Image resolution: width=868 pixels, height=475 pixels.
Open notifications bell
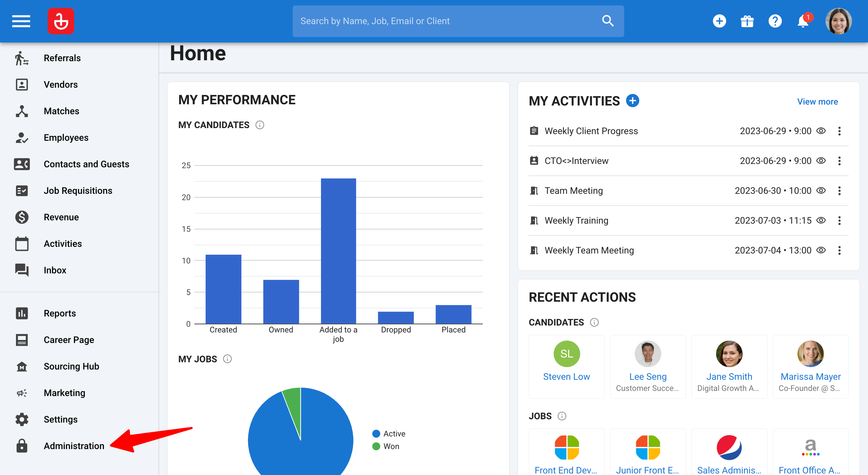[x=803, y=21]
